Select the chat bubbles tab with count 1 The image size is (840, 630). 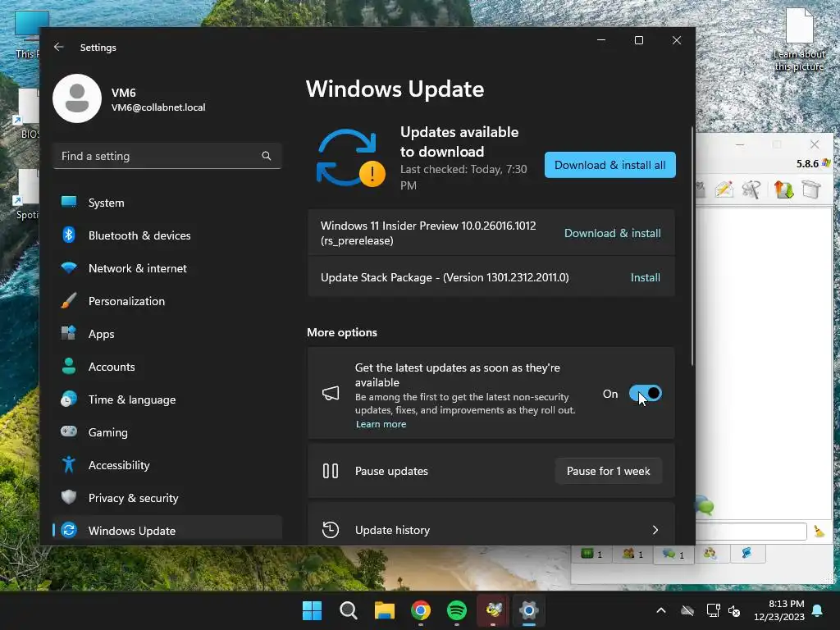[673, 554]
